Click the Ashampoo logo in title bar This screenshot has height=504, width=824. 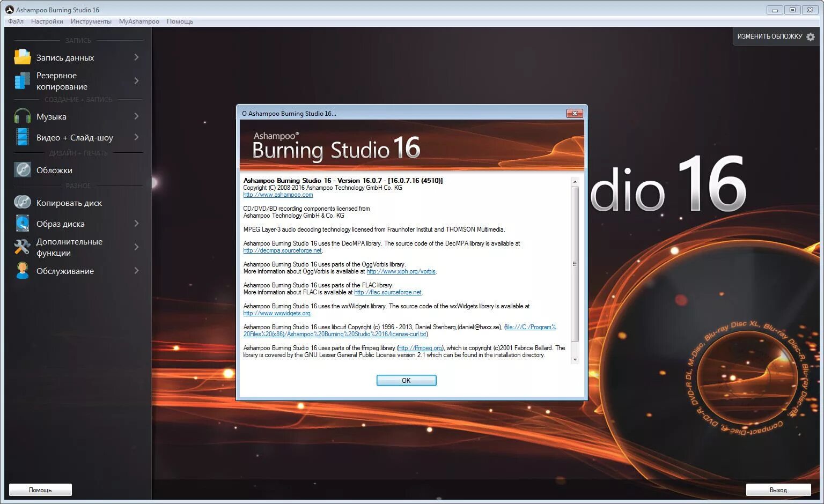[x=9, y=10]
